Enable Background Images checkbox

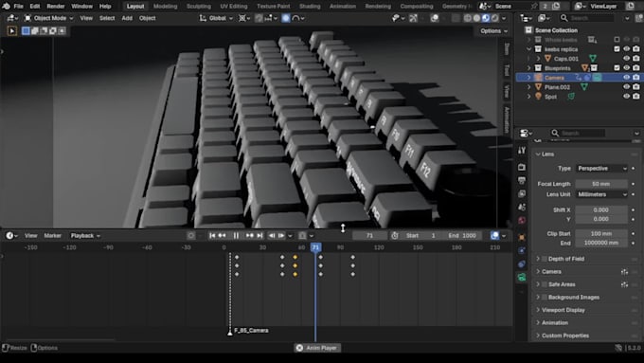[545, 297]
